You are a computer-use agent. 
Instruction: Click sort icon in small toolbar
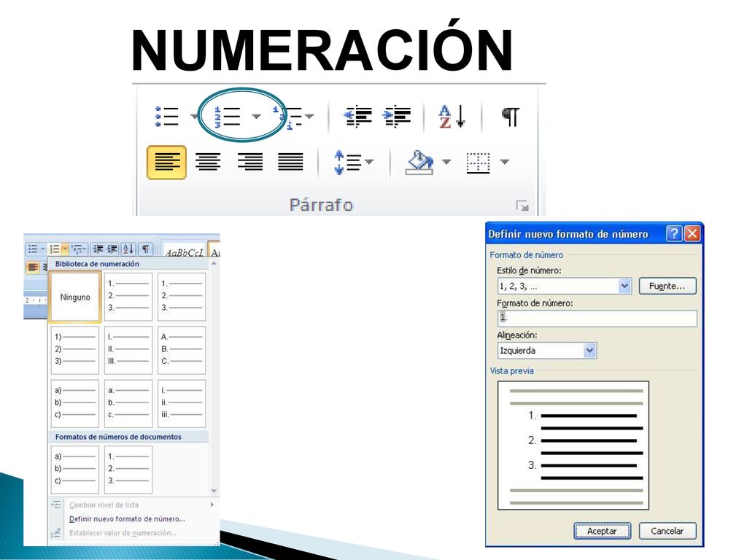coord(128,249)
